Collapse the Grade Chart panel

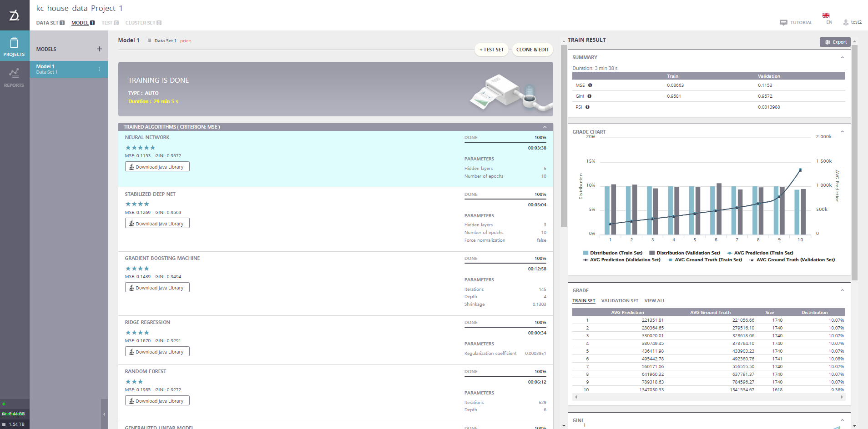click(842, 132)
